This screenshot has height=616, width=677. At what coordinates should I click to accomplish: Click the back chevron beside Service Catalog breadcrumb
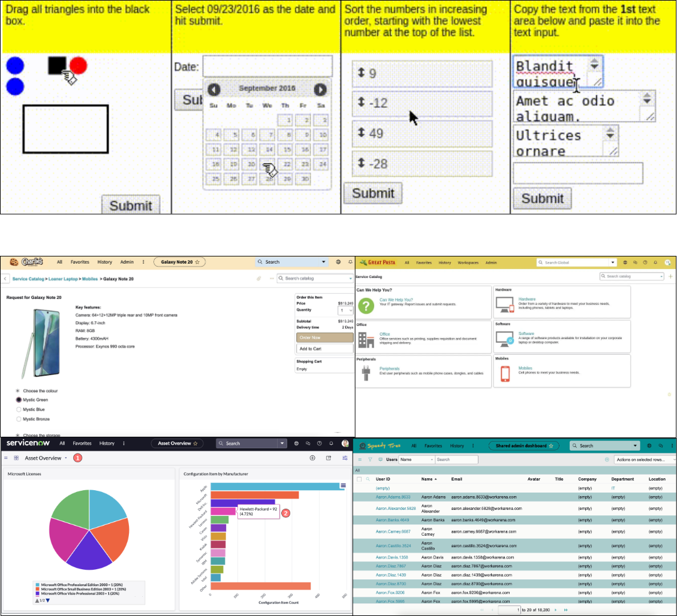click(5, 279)
